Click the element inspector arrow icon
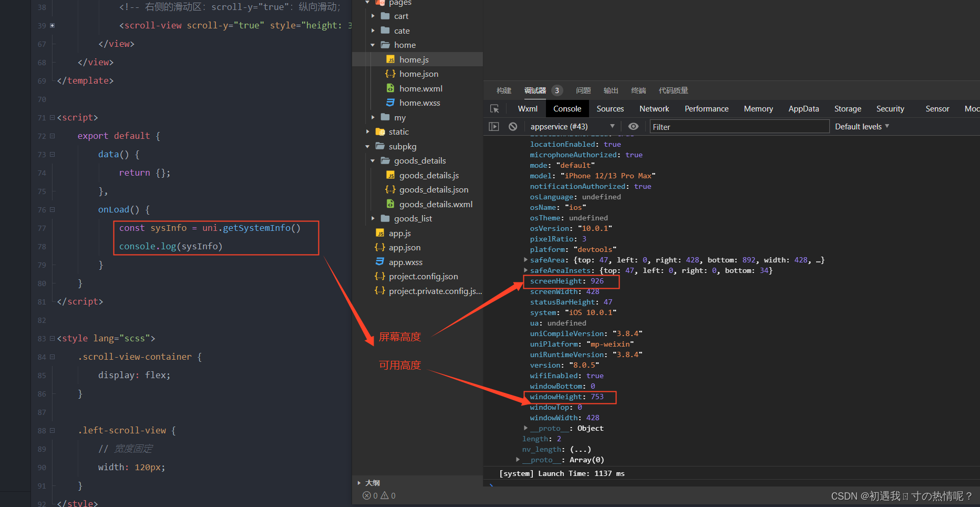Screen dimensions: 980x507 (x=494, y=109)
